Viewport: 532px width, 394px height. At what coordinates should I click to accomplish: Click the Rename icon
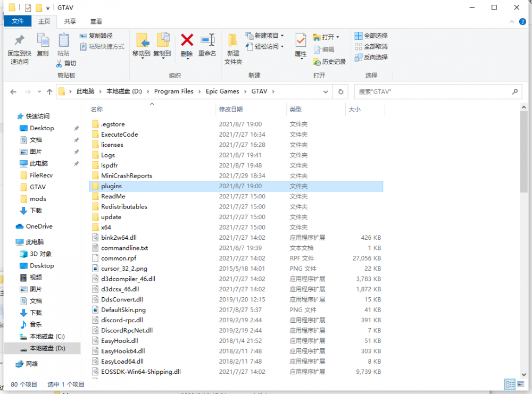[207, 40]
